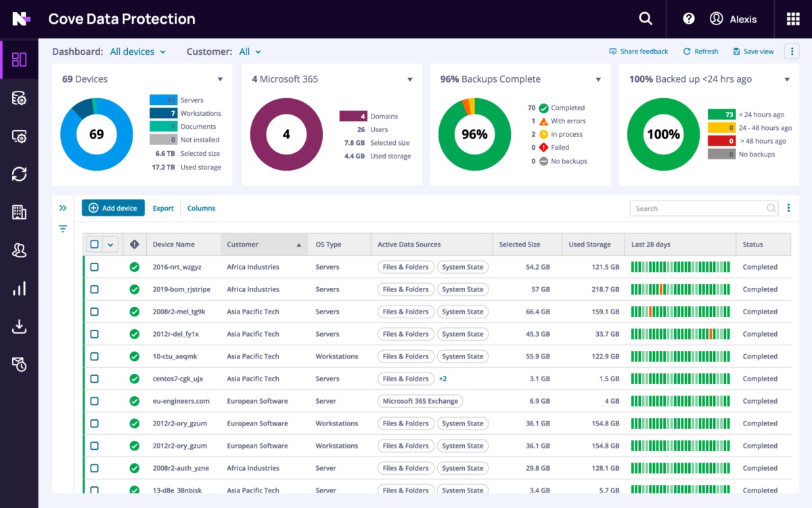This screenshot has height=508, width=812.
Task: Expand the 96% Backups Complete card dropdown arrow
Action: 598,80
